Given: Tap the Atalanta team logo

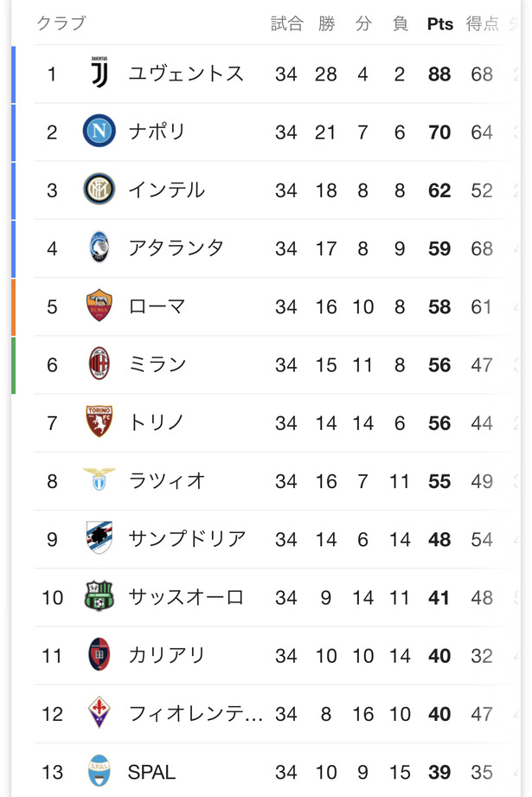Looking at the screenshot, I should tap(99, 247).
